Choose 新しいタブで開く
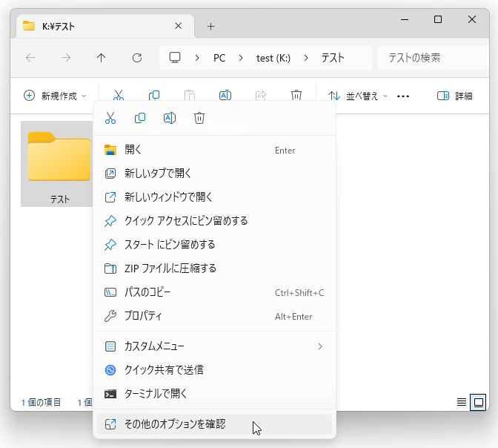The height and width of the screenshot is (448, 498). (x=215, y=174)
